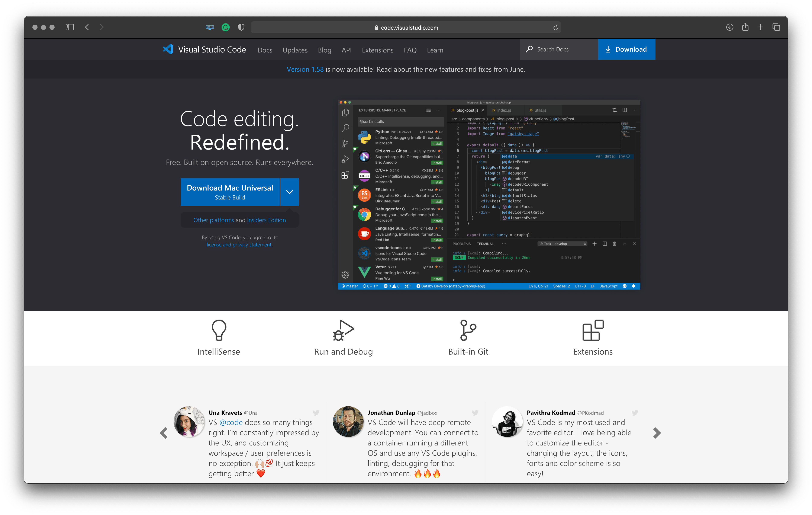Click the Run and Debug icon
Screen dimensions: 812x515
pyautogui.click(x=343, y=330)
